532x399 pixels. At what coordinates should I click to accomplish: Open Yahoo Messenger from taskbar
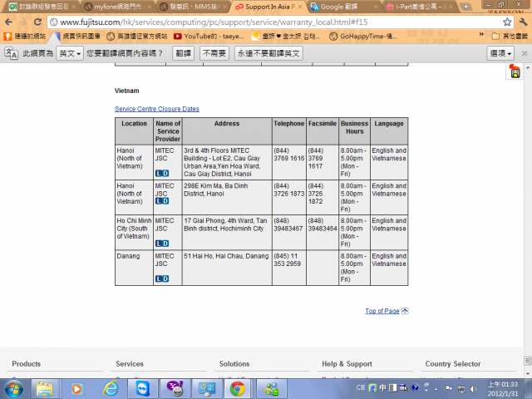click(x=175, y=389)
